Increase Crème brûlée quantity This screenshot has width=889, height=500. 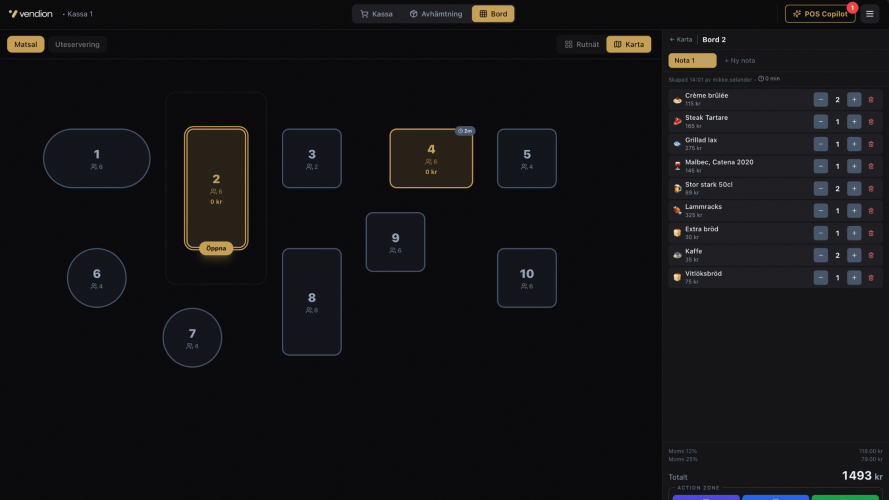854,99
